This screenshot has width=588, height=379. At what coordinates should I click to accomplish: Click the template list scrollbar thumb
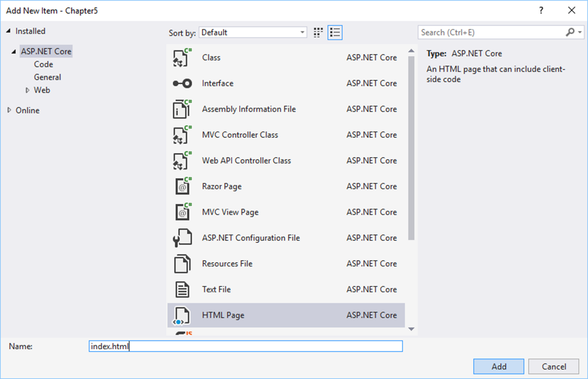pos(411,148)
